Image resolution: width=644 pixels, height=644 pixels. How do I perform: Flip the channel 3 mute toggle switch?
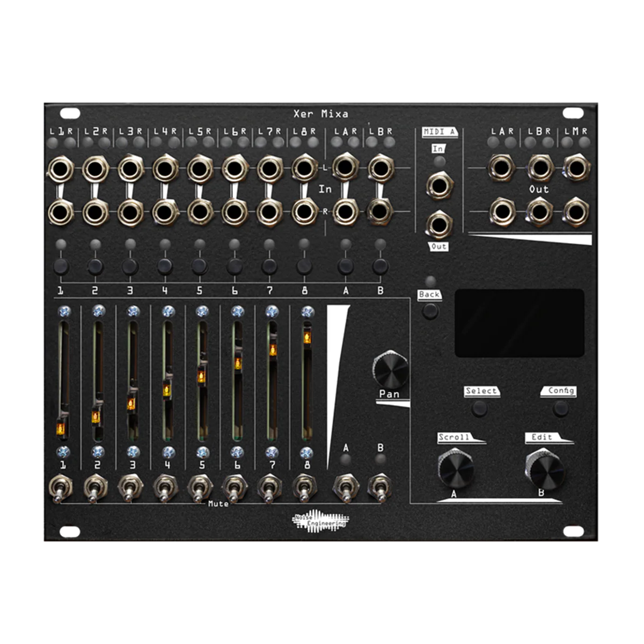130,488
